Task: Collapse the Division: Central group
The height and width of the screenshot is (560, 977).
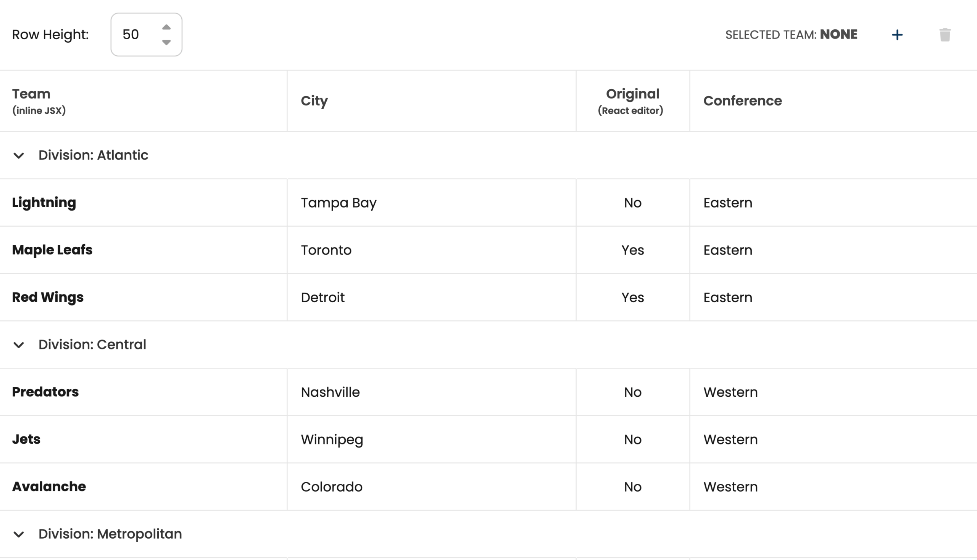Action: point(19,344)
